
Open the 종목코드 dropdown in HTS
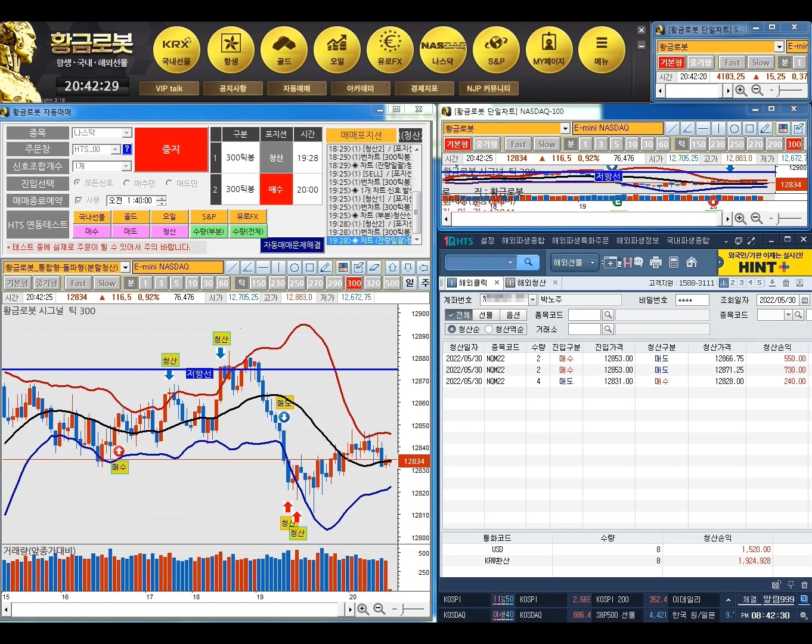(x=788, y=315)
